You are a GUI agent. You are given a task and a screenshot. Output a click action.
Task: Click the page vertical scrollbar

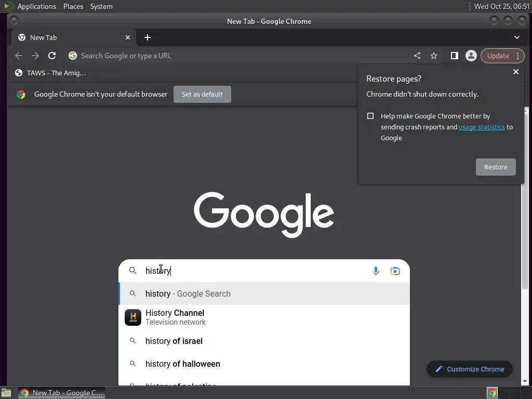526,200
